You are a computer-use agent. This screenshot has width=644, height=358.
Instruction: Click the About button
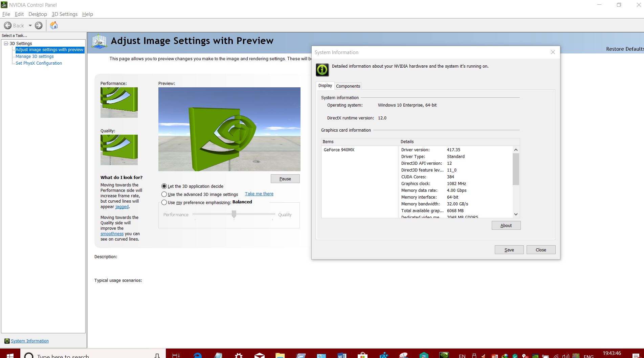coord(506,225)
